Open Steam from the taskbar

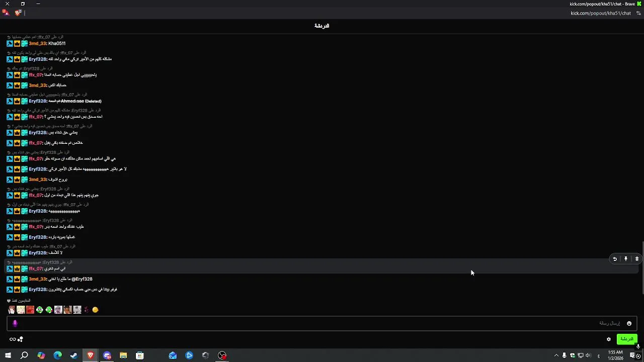point(74,355)
